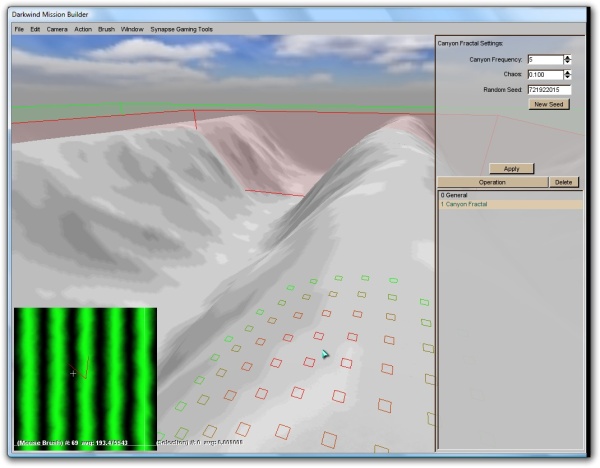Screen dimensions: 600x468
Task: Open the Brush menu
Action: pyautogui.click(x=106, y=29)
